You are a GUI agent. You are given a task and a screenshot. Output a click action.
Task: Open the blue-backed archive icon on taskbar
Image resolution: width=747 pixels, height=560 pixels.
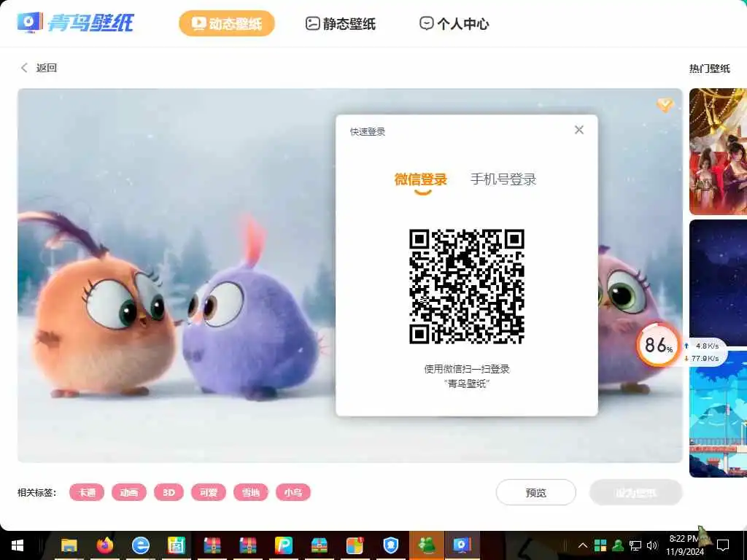(320, 545)
